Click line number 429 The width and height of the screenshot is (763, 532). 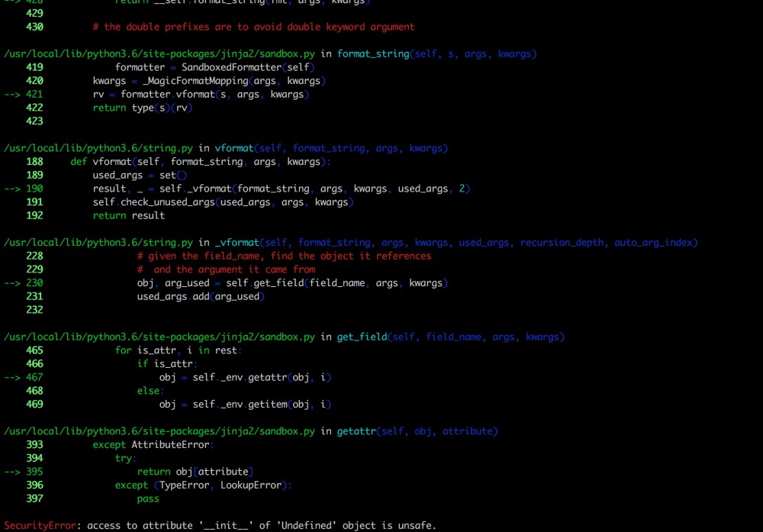pyautogui.click(x=34, y=13)
